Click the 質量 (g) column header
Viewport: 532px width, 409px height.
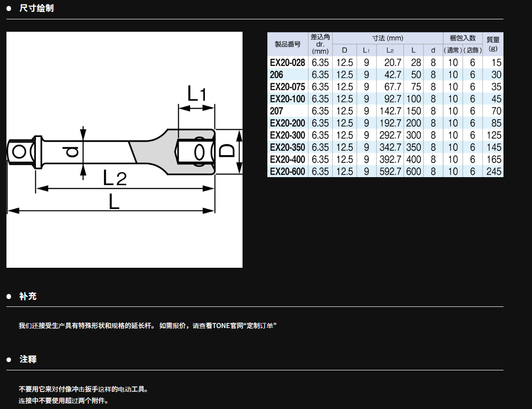tap(493, 44)
